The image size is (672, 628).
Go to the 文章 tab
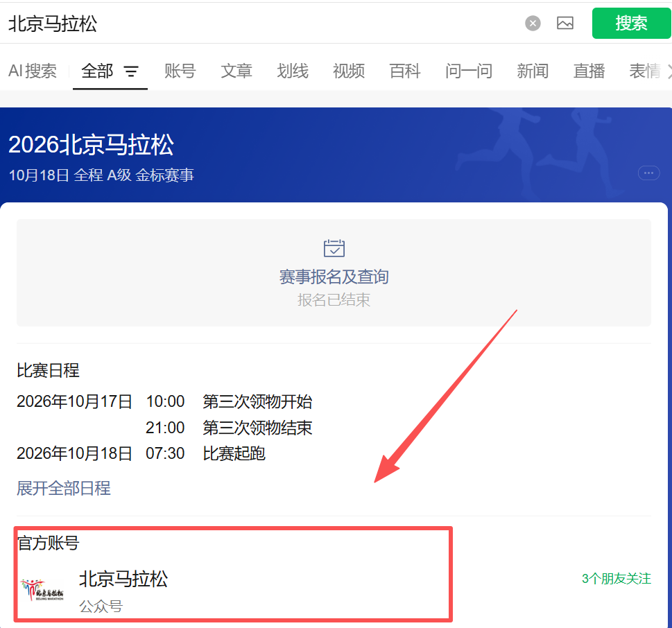236,71
